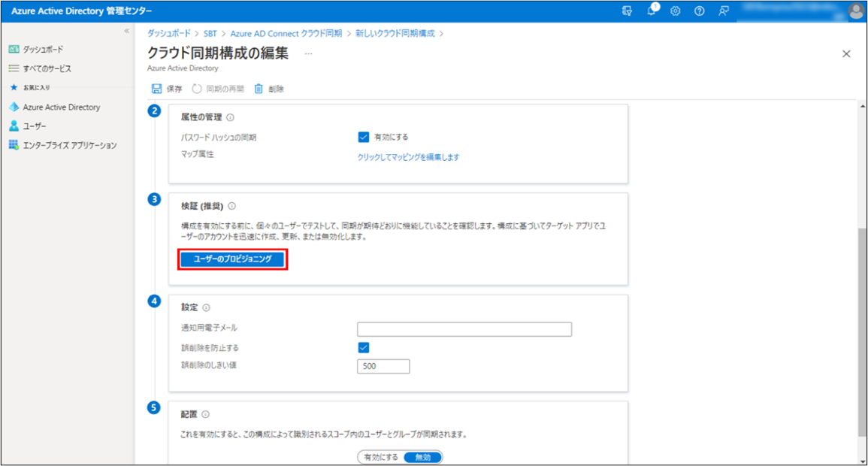This screenshot has height=466, width=868.
Task: Open the help question mark icon
Action: (700, 11)
